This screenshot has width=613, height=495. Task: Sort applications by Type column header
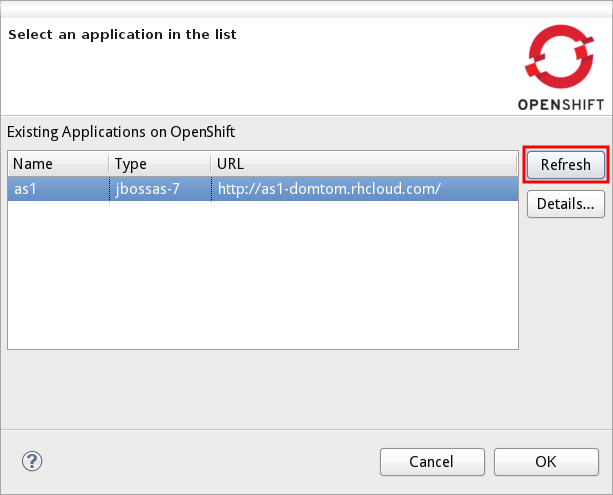160,164
